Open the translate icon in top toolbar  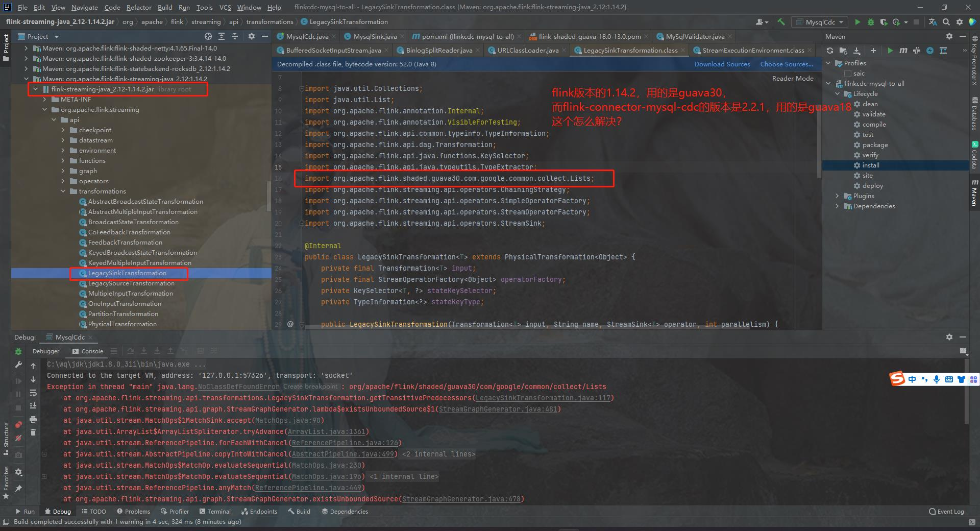pyautogui.click(x=933, y=22)
